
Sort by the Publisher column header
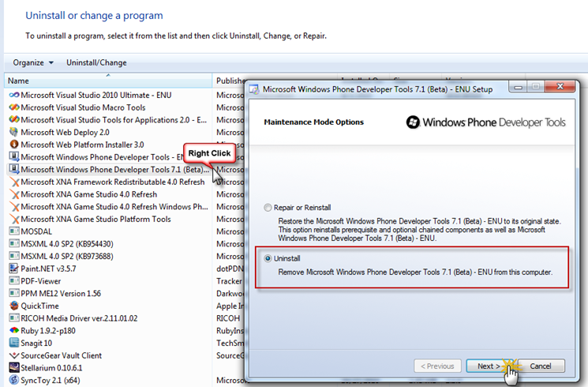(x=230, y=81)
